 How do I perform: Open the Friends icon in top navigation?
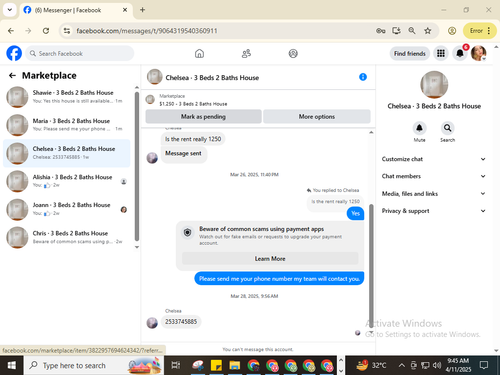pyautogui.click(x=246, y=53)
